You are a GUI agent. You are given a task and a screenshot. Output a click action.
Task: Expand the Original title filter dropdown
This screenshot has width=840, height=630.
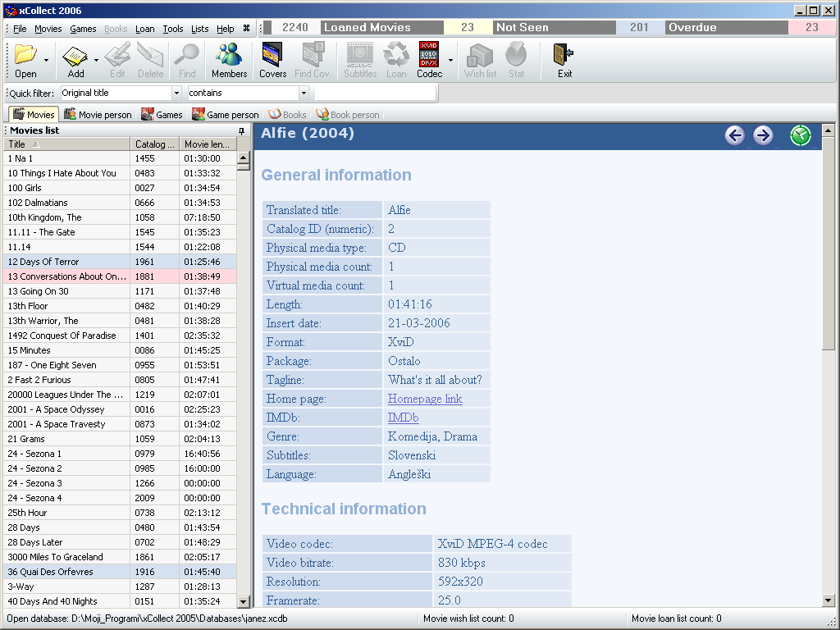[176, 94]
